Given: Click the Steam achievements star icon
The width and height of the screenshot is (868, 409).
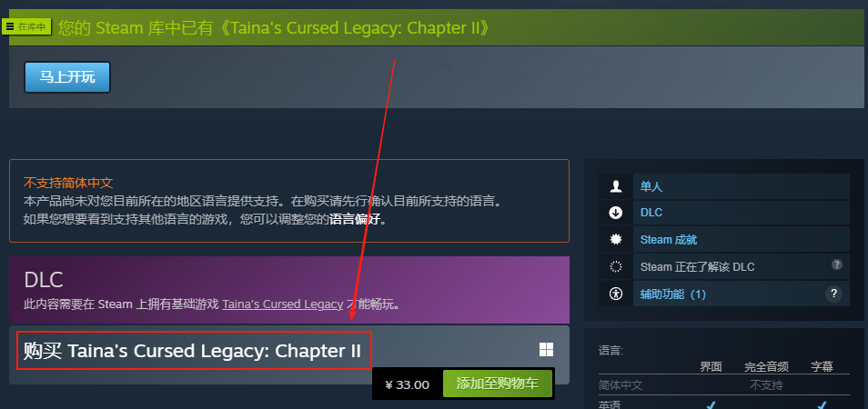Looking at the screenshot, I should (x=616, y=240).
